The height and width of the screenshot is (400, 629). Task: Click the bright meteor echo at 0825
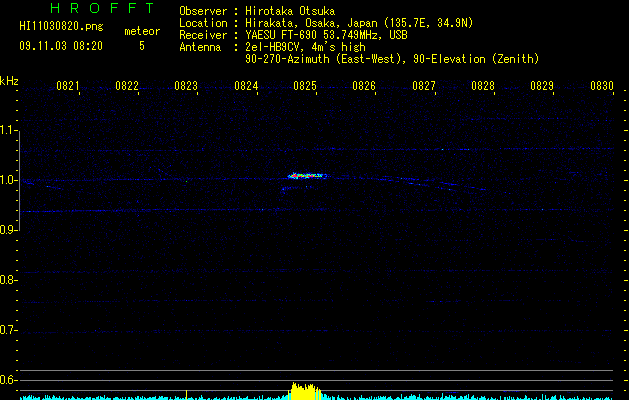[x=307, y=175]
